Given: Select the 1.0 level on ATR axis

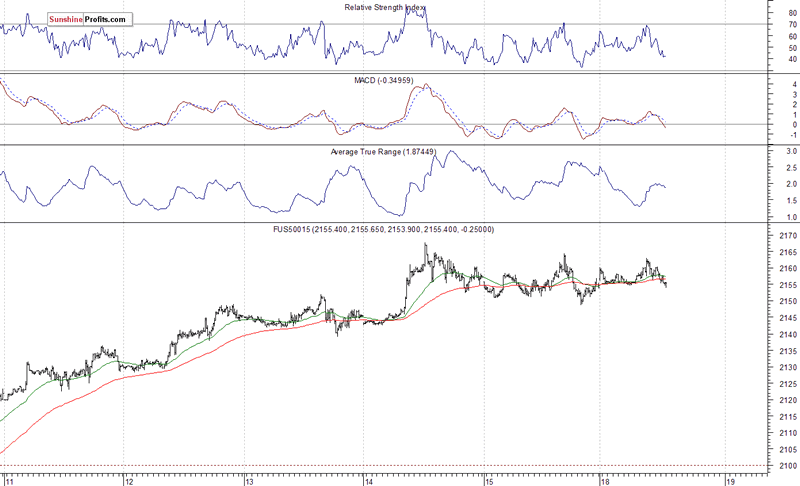Looking at the screenshot, I should pos(790,217).
